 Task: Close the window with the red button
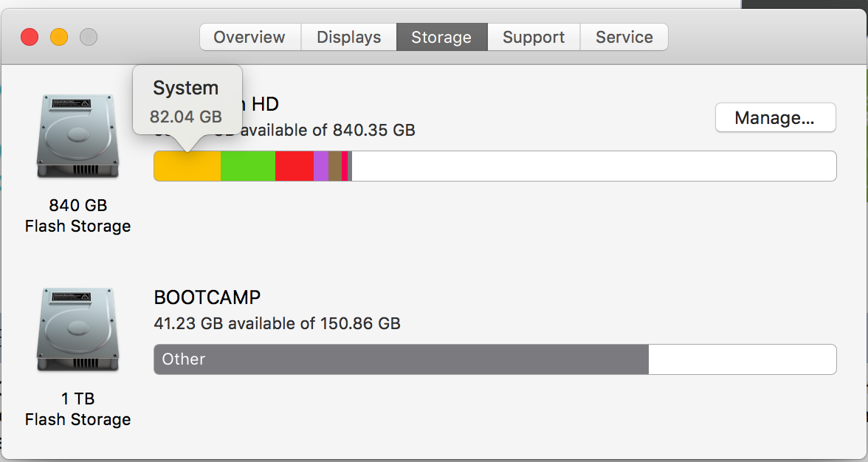click(30, 37)
